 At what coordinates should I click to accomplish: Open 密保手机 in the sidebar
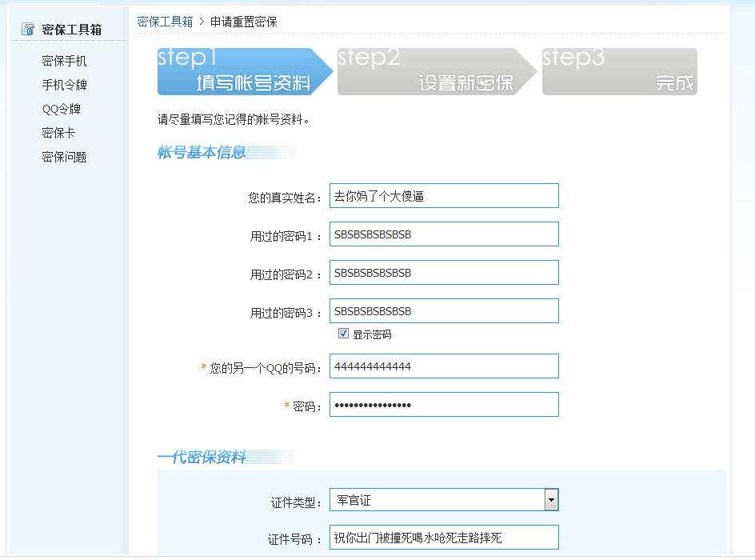tap(64, 61)
